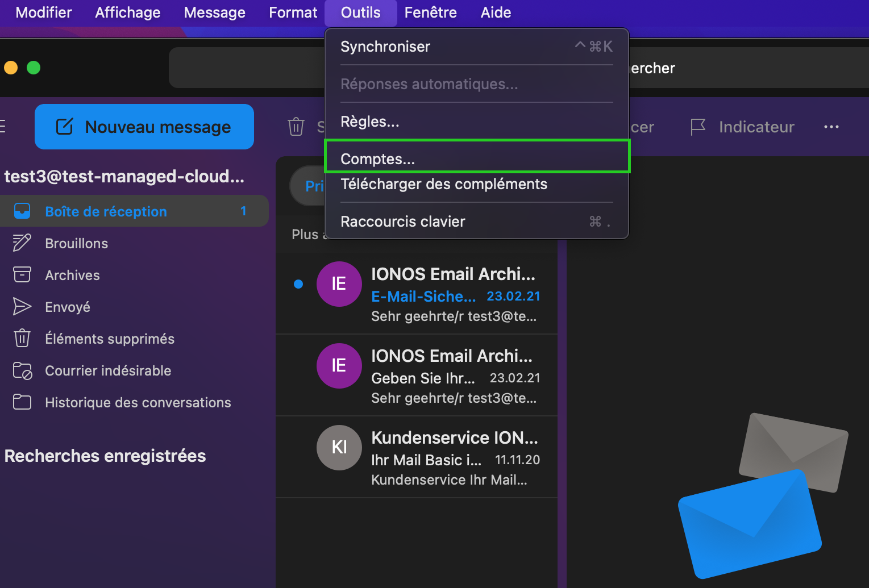Viewport: 869px width, 588px height.
Task: Click the Indicateur flag icon
Action: click(698, 127)
